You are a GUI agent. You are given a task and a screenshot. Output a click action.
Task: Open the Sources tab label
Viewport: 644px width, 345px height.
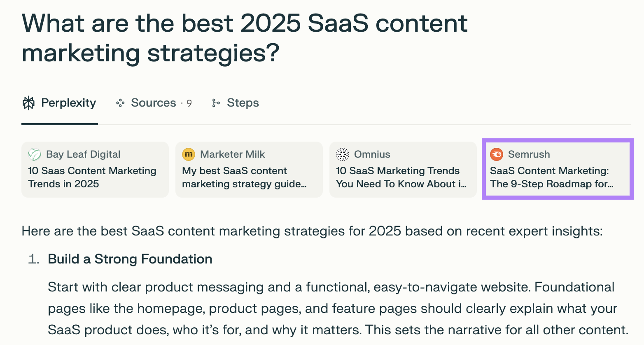[153, 103]
